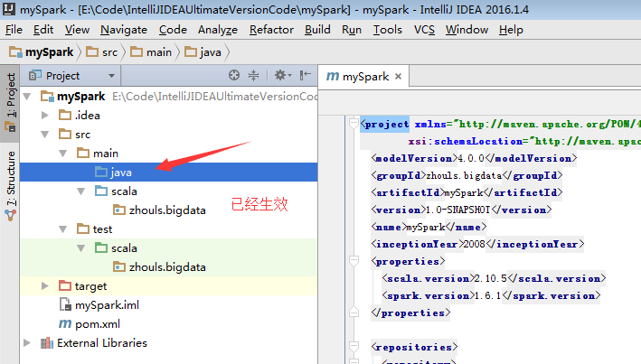Fold the project tag in editor gutter
Viewport: 641px width, 364px height.
pyautogui.click(x=353, y=124)
